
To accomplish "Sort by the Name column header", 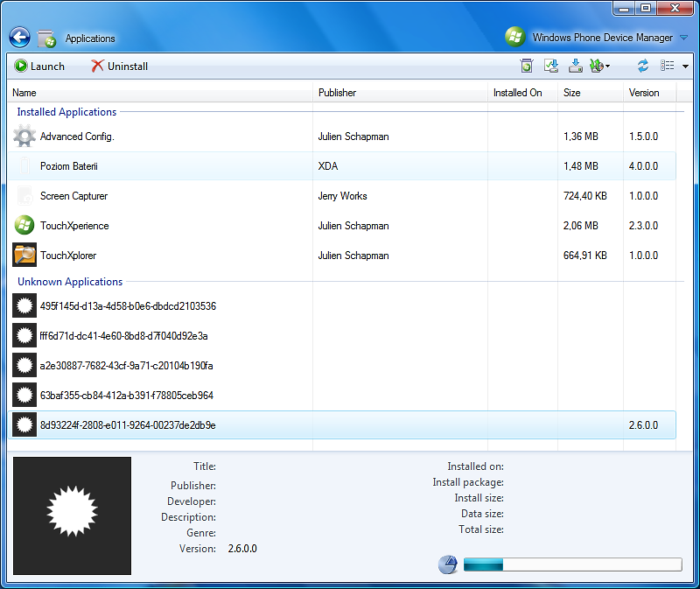I will tap(160, 93).
